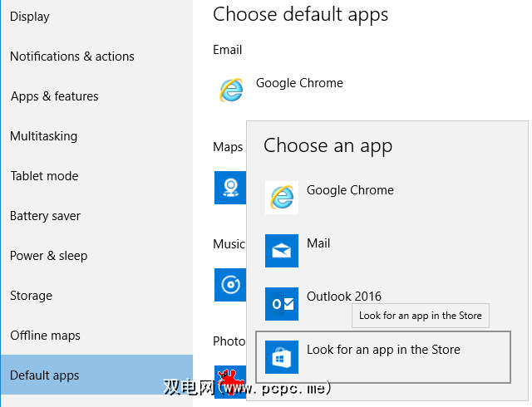
Task: Choose Look for an app in the Store
Action: (x=383, y=350)
